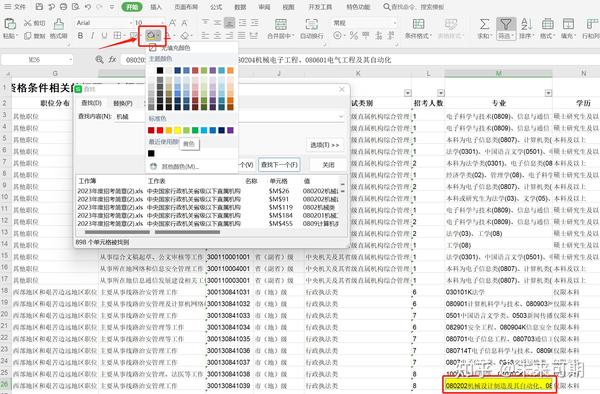Click the Sort (排序) A-Z icon
The image size is (600, 394).
tap(527, 24)
